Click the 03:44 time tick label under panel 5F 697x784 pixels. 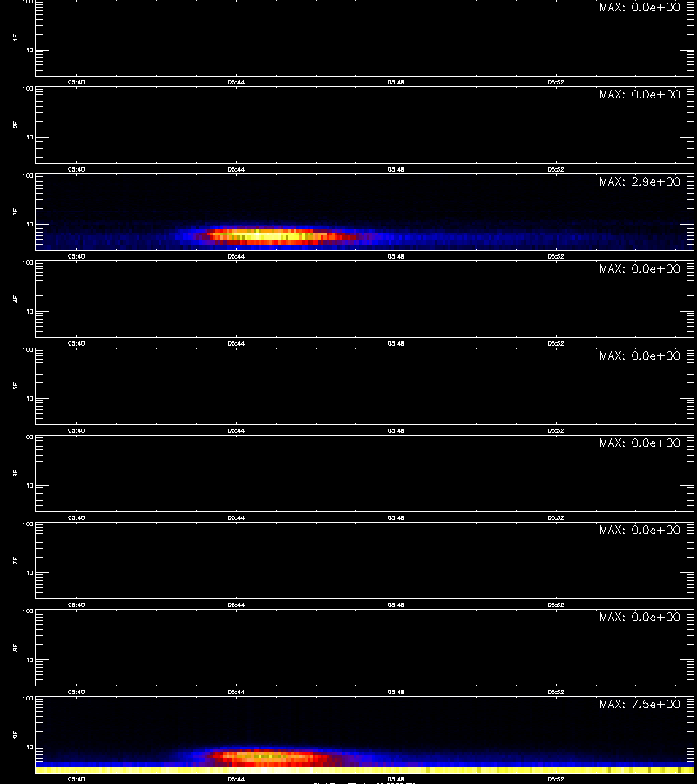pyautogui.click(x=236, y=430)
